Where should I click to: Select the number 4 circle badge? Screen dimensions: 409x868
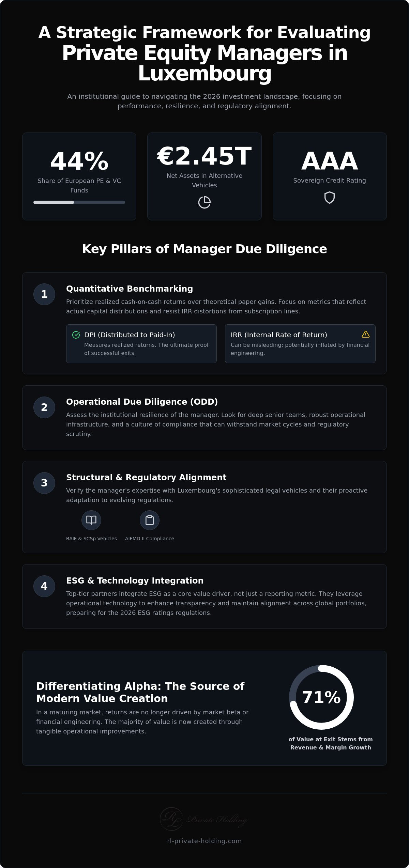point(44,586)
